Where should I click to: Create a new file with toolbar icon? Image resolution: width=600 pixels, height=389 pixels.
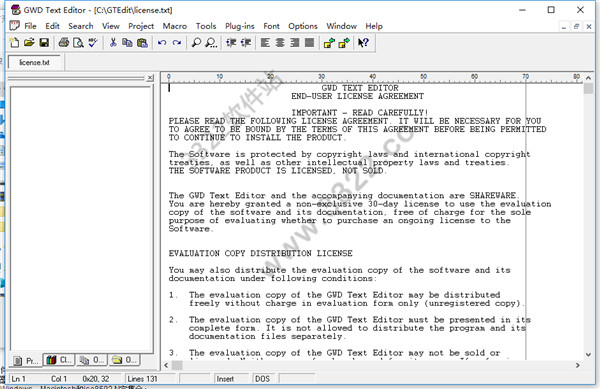14,42
